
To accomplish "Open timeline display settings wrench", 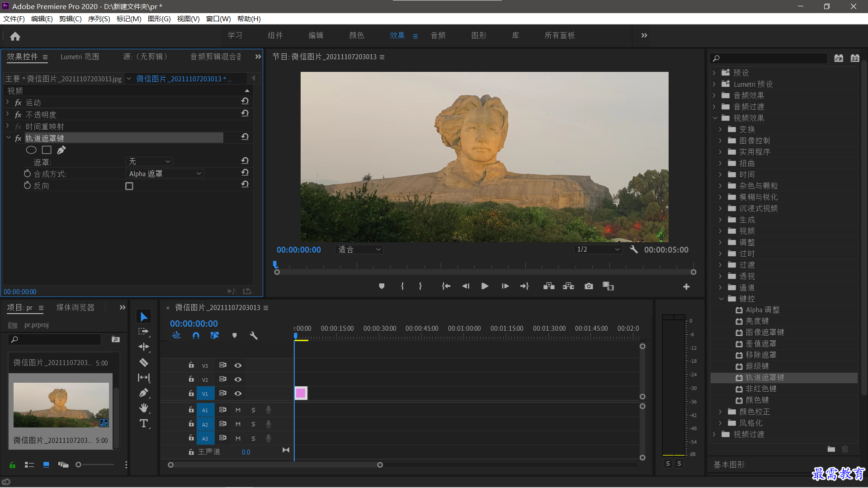I will tap(254, 336).
